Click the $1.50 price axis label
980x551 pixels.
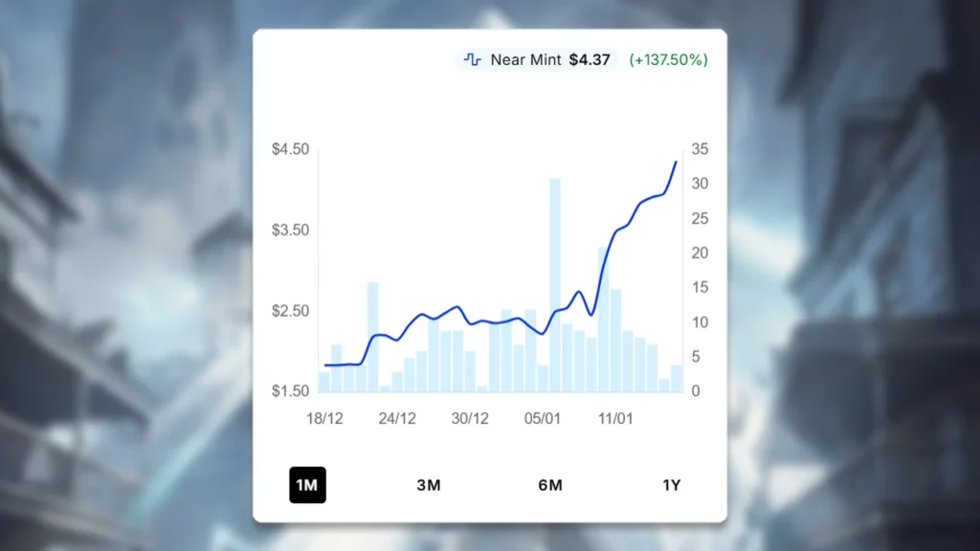[x=290, y=391]
